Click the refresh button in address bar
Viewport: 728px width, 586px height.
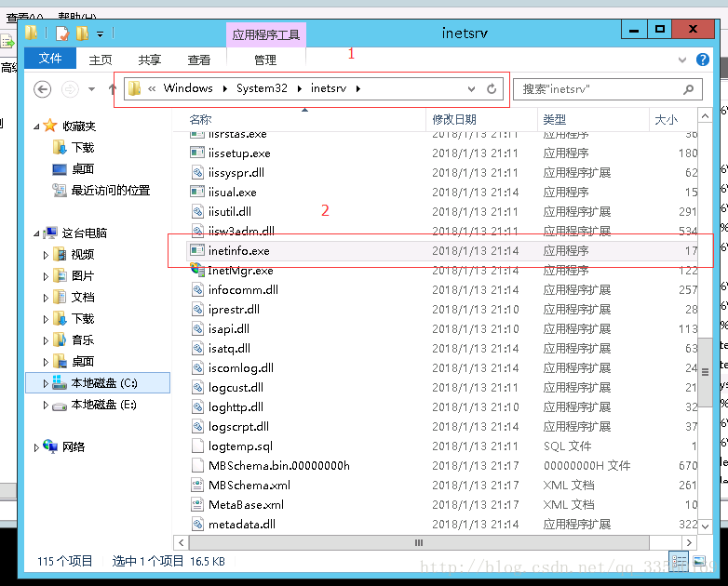coord(492,88)
